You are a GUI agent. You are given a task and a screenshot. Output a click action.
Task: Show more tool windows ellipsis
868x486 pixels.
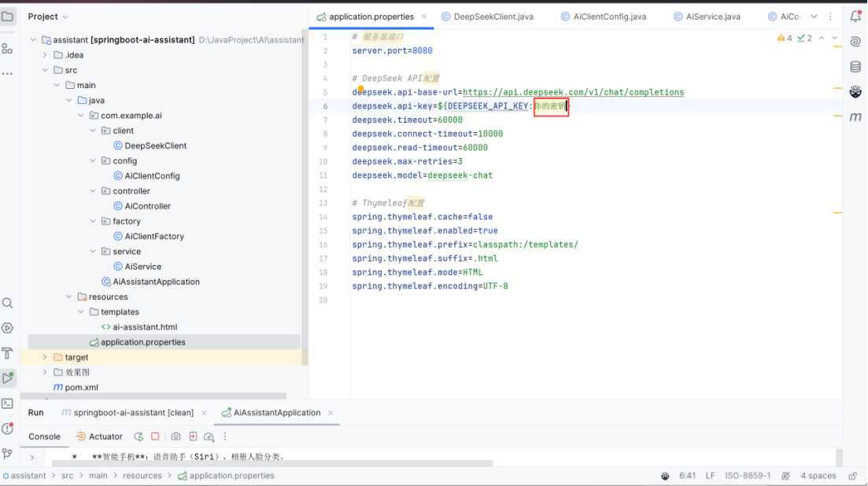8,73
